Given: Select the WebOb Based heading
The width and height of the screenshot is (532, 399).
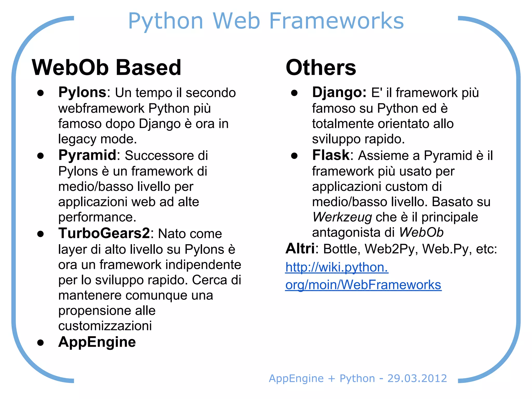Looking at the screenshot, I should click(107, 68).
